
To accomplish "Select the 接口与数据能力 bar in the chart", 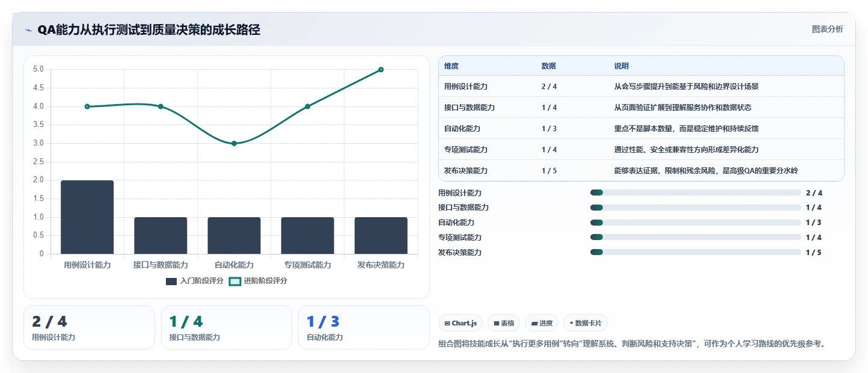I will (160, 235).
